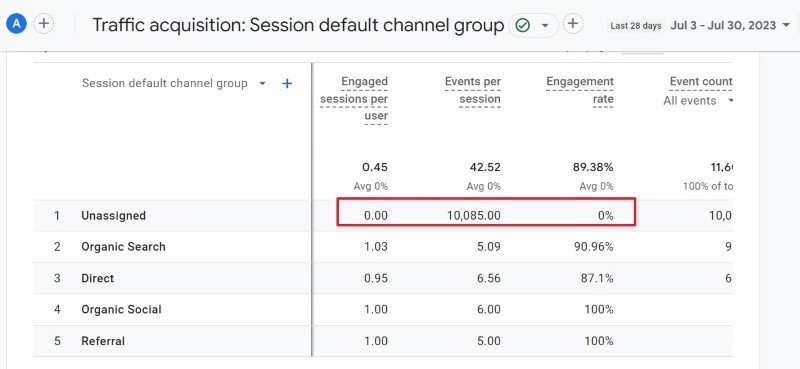Image resolution: width=800 pixels, height=369 pixels.
Task: Click Referral events per session 5.00
Action: [x=489, y=341]
